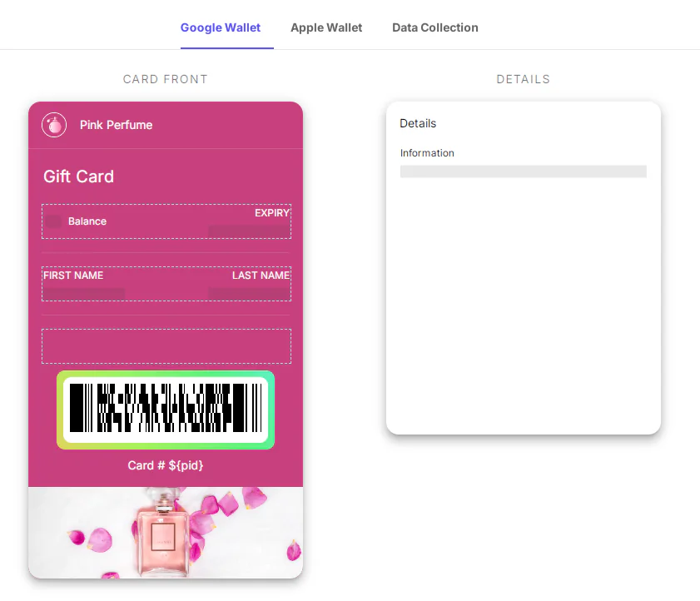
Task: Click the barcode on the card
Action: (166, 410)
